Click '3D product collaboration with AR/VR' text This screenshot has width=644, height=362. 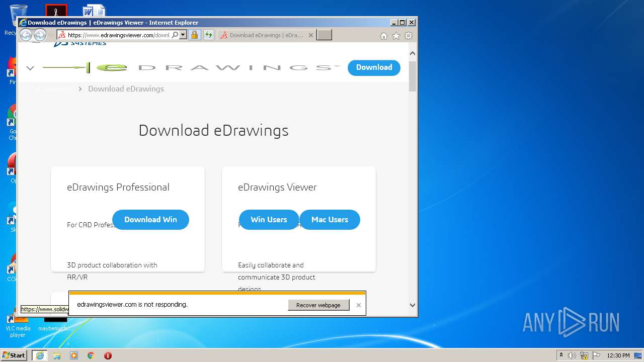[112, 271]
